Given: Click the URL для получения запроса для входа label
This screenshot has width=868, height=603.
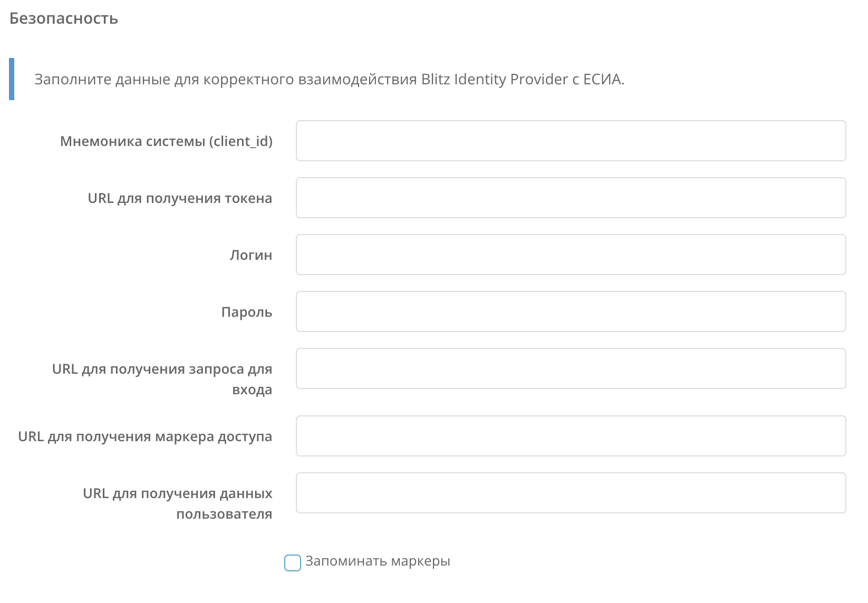Looking at the screenshot, I should coord(161,379).
